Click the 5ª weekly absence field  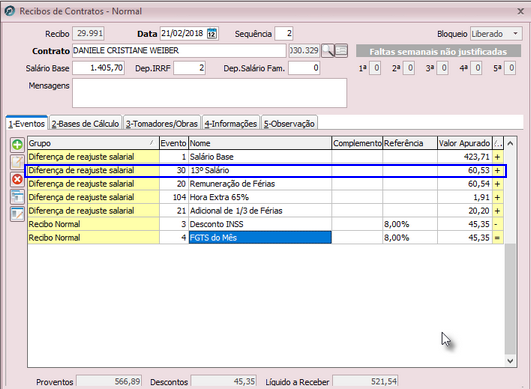[x=510, y=68]
